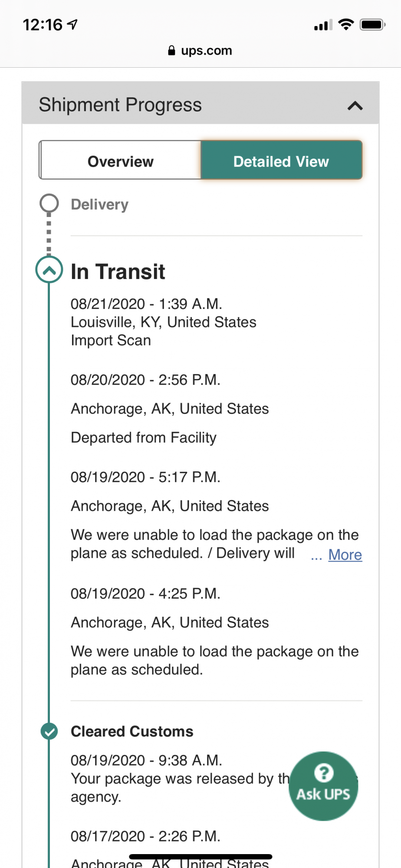Click the Cleared Customs heading
Screen dimensions: 401x868
[x=132, y=731]
